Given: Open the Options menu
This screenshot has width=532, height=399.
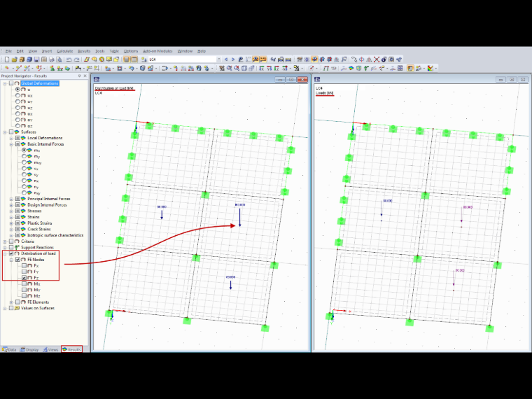Looking at the screenshot, I should coord(131,51).
